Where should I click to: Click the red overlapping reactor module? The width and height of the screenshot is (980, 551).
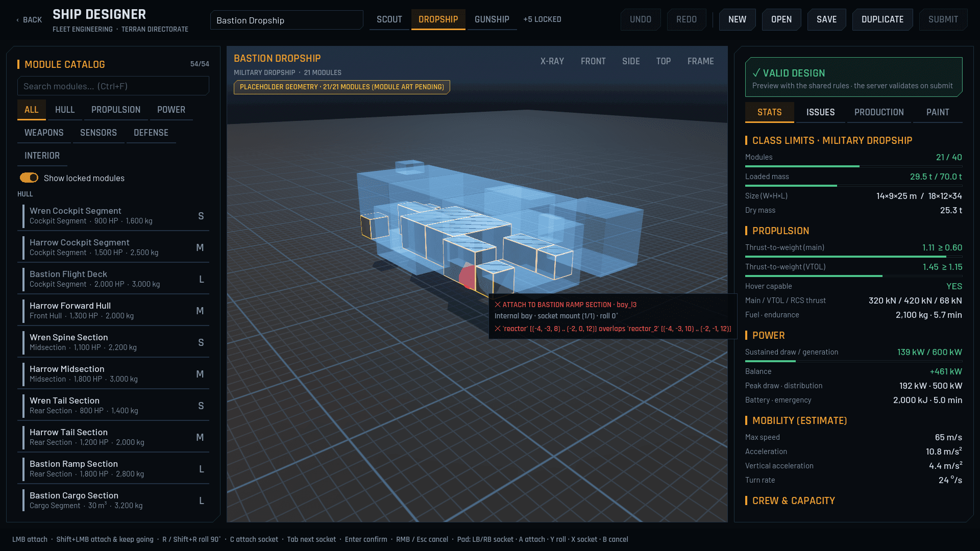(x=467, y=277)
